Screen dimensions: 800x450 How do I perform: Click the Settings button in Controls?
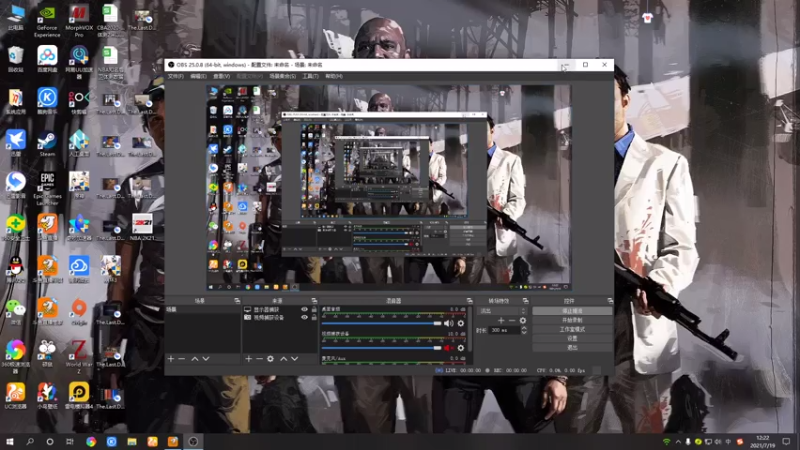pos(572,338)
